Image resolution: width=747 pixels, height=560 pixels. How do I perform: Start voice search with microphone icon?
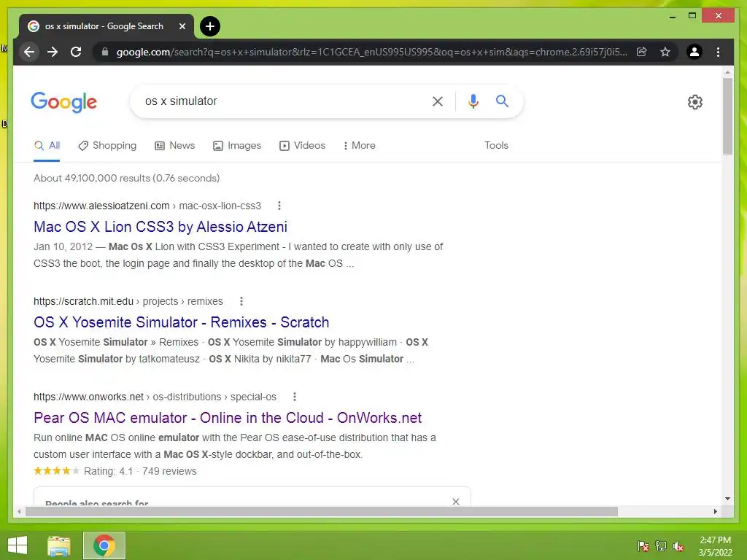coord(473,101)
